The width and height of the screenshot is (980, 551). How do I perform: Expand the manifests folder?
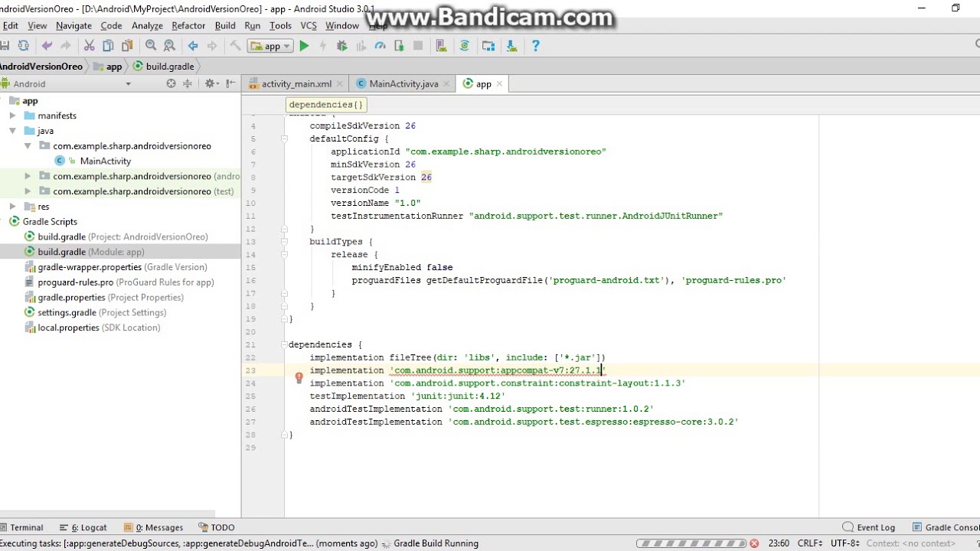(x=12, y=116)
